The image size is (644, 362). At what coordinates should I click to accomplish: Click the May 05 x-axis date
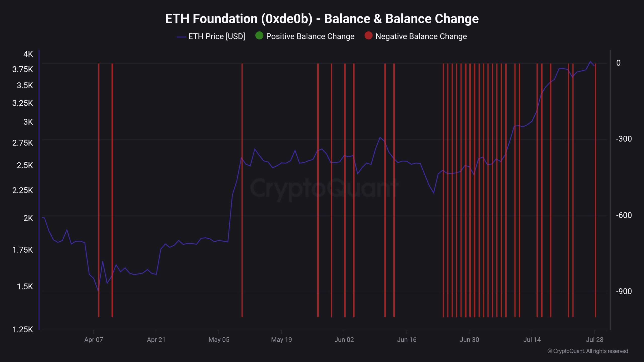(x=219, y=340)
